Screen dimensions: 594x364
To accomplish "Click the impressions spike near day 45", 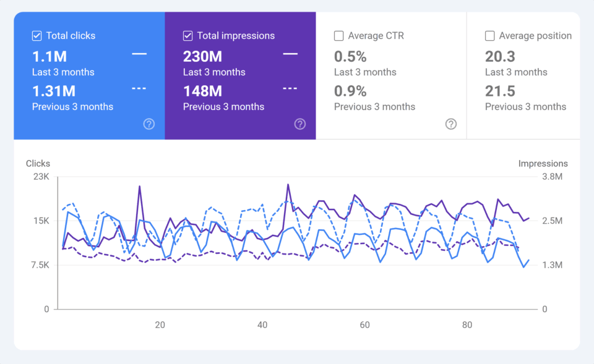I will (288, 185).
